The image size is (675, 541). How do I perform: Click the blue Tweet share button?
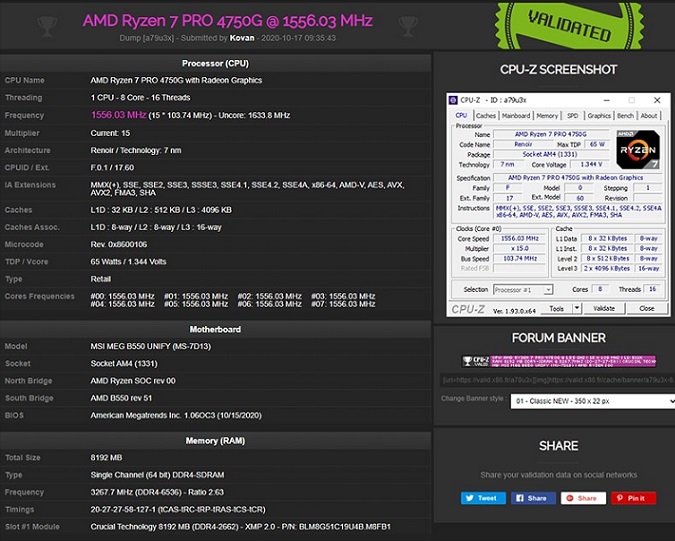[483, 498]
